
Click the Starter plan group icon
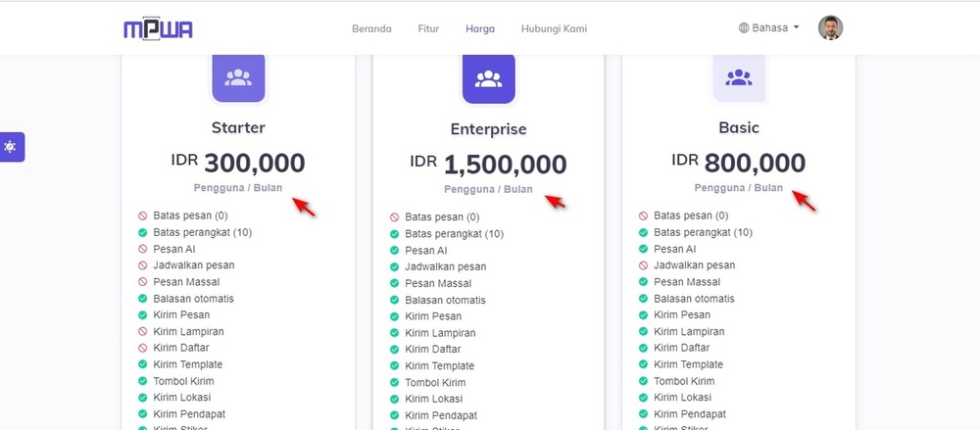point(238,77)
